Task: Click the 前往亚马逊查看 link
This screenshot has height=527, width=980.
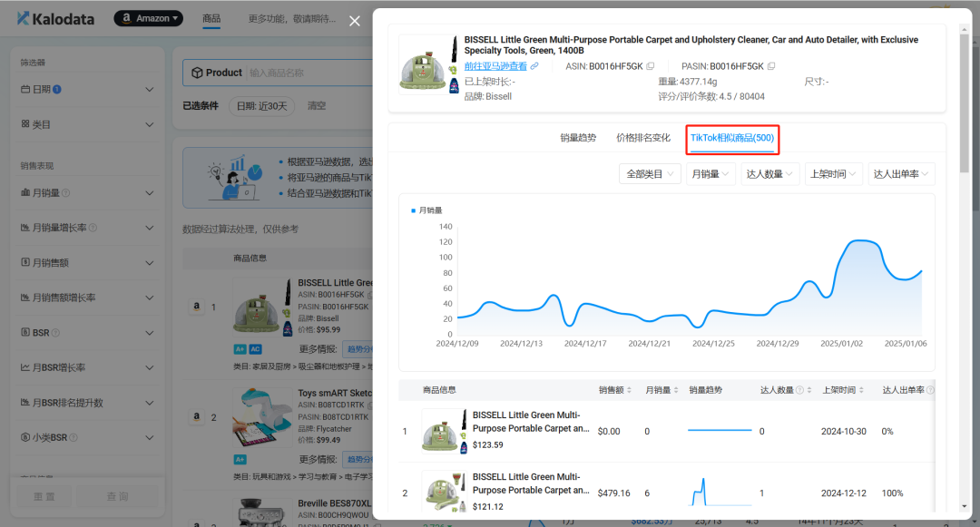Action: point(496,66)
